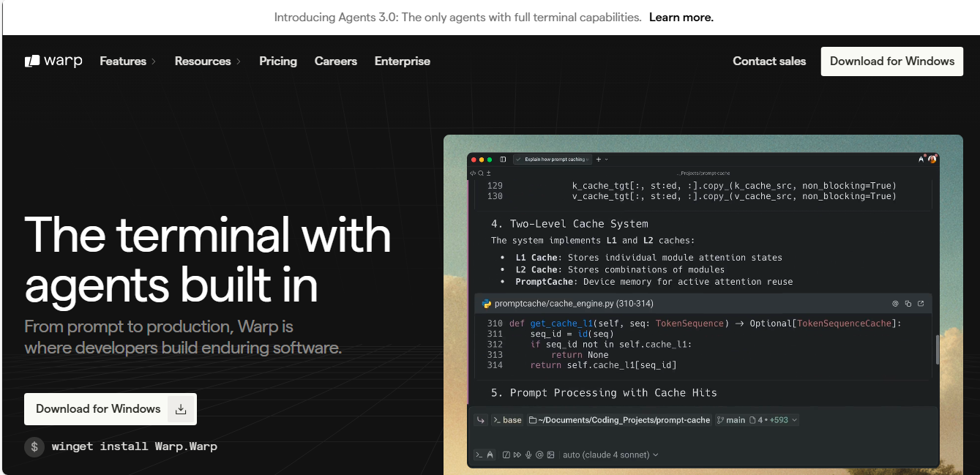Click the microphone voice input icon in terminal

(528, 455)
